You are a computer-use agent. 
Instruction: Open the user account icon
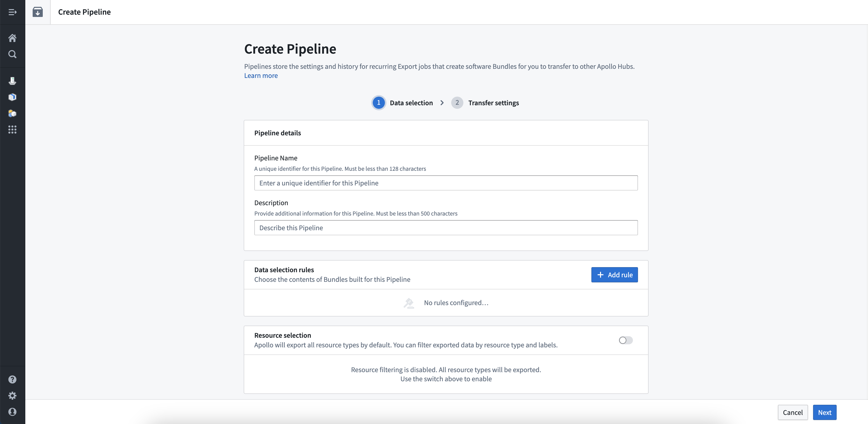[x=12, y=412]
